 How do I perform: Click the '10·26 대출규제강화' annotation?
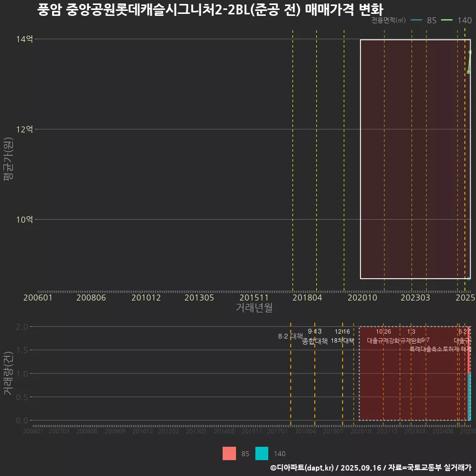383,336
